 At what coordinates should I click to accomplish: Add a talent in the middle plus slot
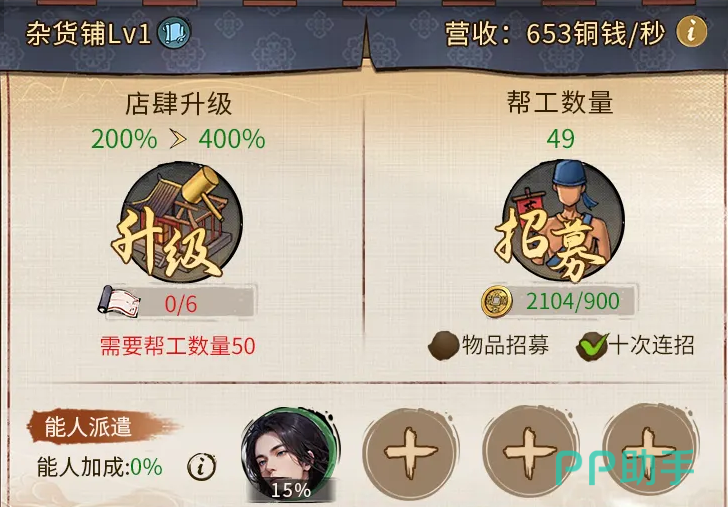pos(529,455)
